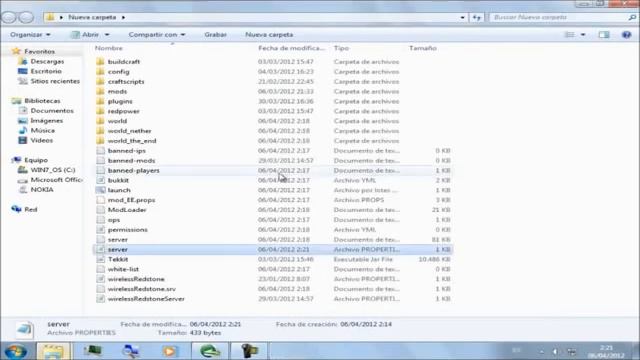
Task: Toggle the preview pane icon
Action: coord(604,35)
